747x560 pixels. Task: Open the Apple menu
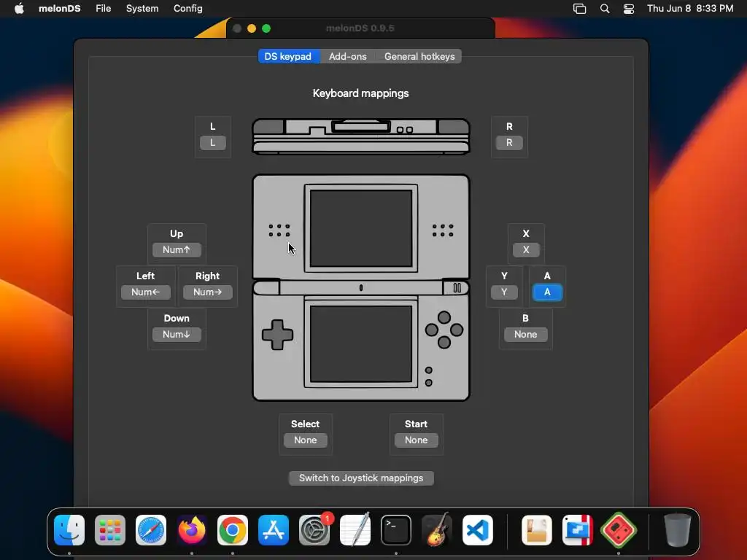19,9
